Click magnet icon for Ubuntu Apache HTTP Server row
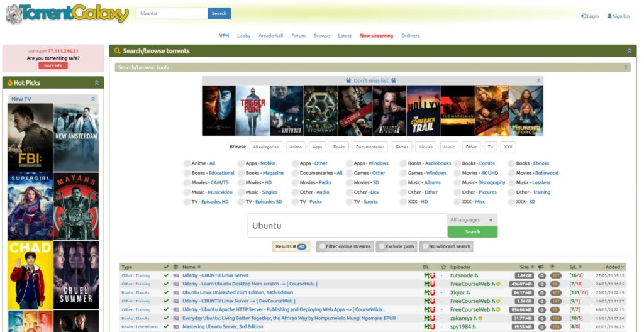Viewport: 644px width, 332px height. [x=433, y=309]
